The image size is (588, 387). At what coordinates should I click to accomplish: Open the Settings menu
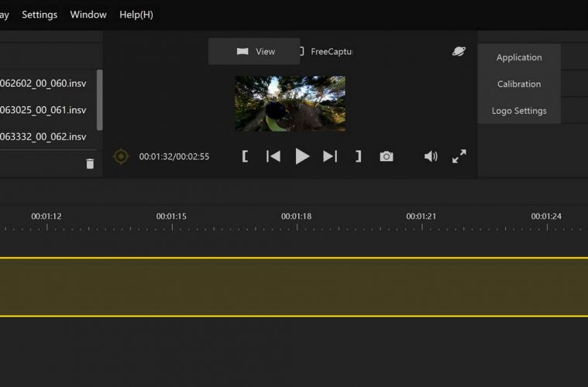pos(39,15)
